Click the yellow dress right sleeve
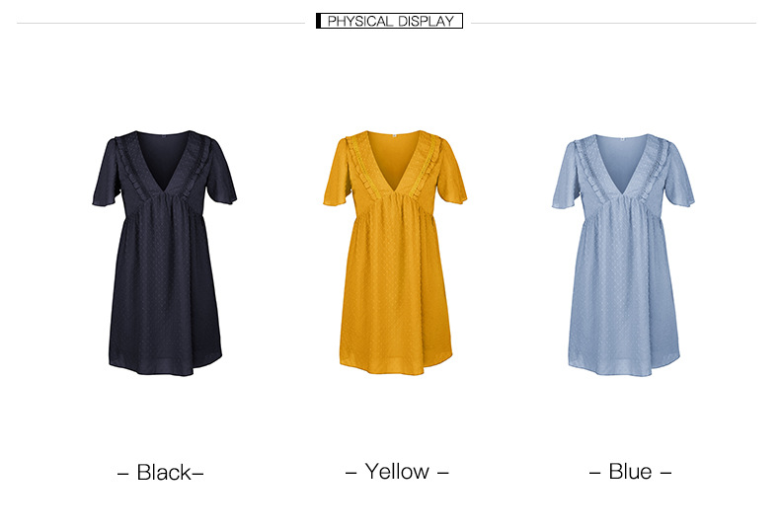 pyautogui.click(x=450, y=174)
